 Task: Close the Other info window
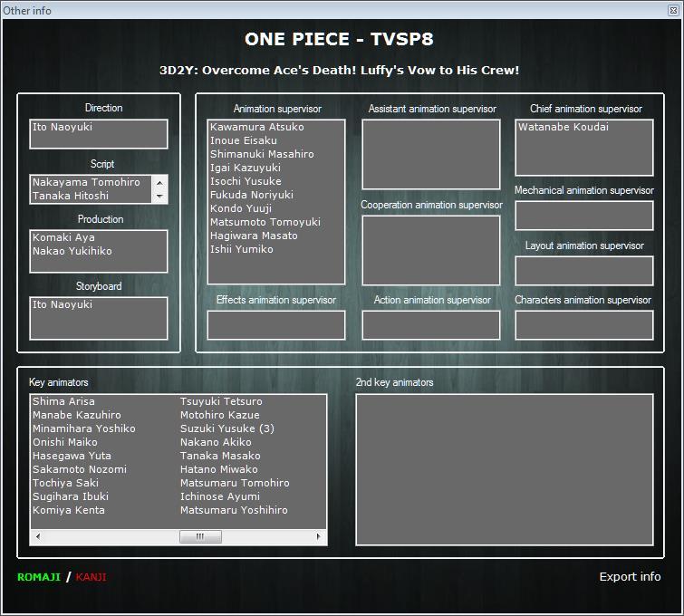tap(673, 11)
